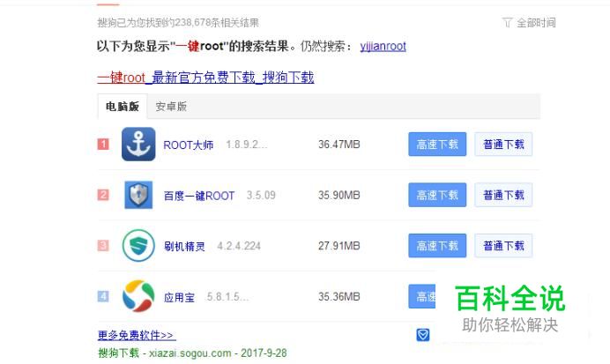Click the 35.90MB file size

pyautogui.click(x=339, y=195)
